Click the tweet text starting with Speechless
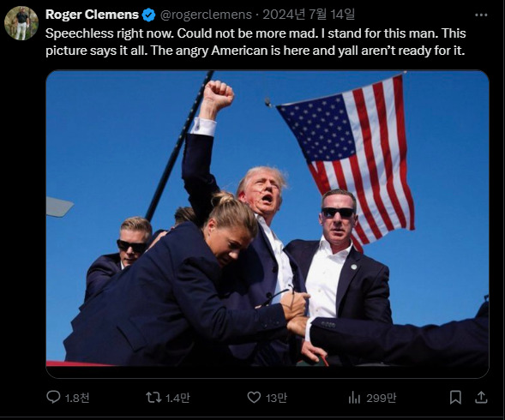The height and width of the screenshot is (420, 505). (x=256, y=42)
